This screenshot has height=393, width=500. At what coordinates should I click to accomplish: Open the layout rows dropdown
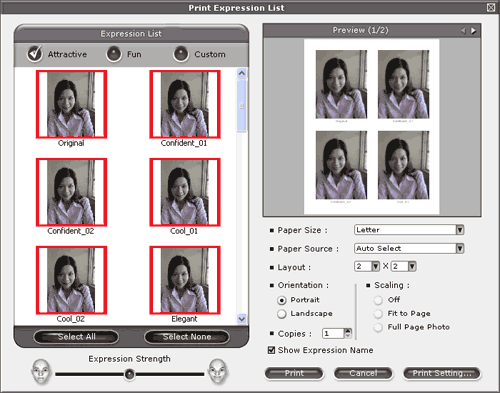click(412, 266)
